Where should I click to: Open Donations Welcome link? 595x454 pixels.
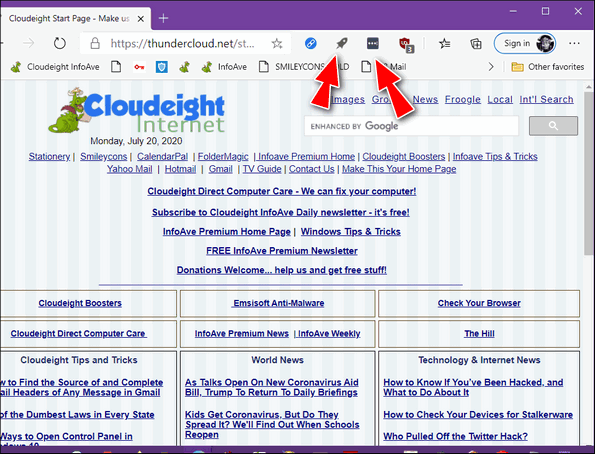(282, 270)
